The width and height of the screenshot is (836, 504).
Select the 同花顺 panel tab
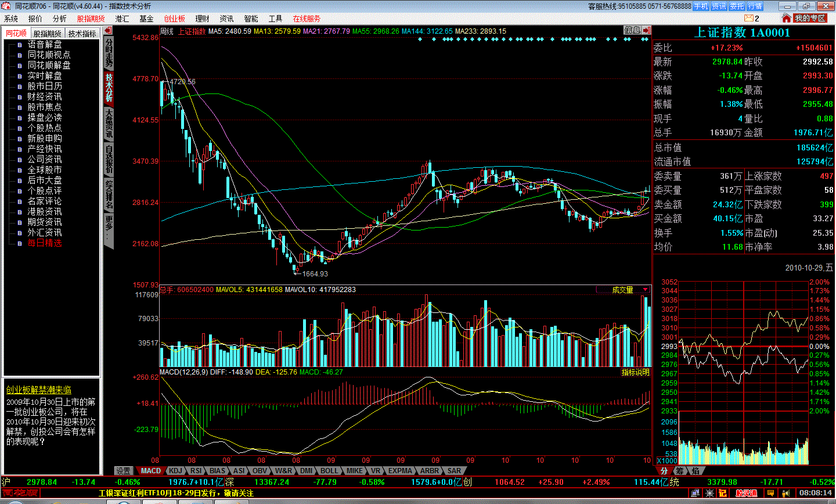coord(16,33)
